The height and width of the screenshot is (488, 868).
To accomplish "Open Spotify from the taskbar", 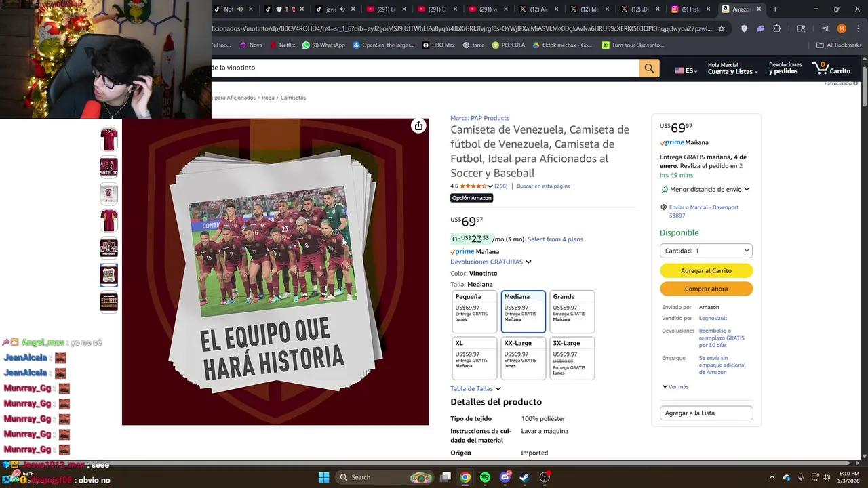I will coord(485,477).
